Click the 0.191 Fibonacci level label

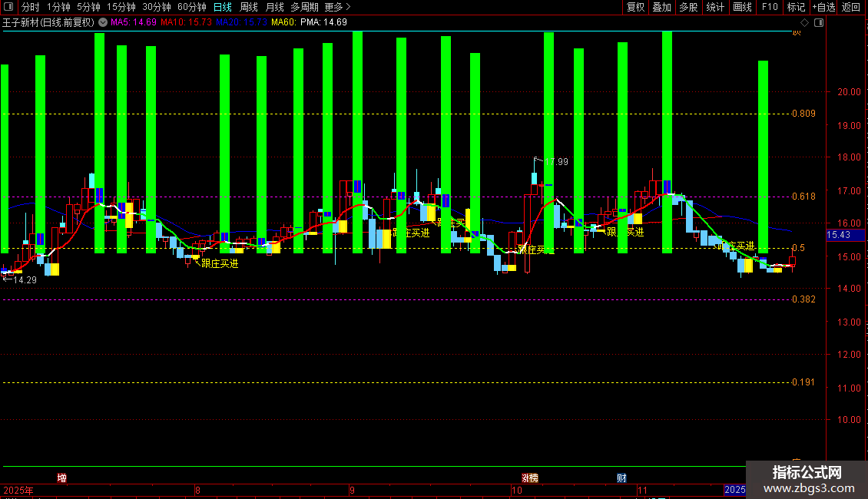click(x=803, y=382)
